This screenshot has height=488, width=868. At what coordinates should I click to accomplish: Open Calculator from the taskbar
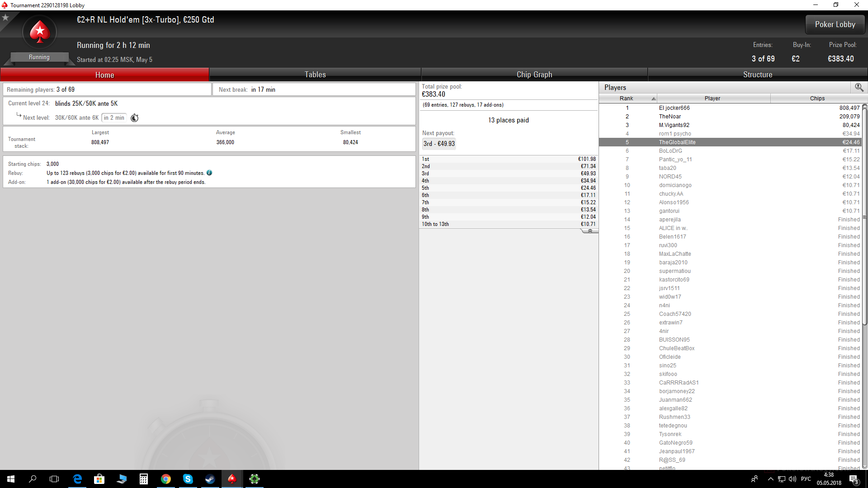tap(144, 479)
